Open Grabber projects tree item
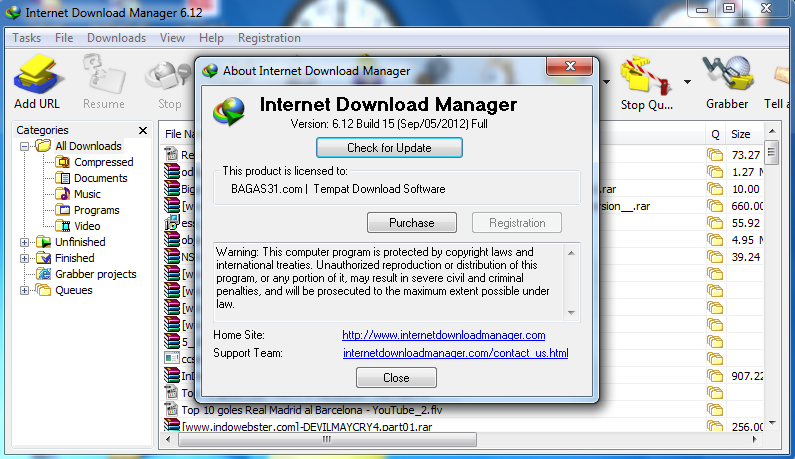This screenshot has width=795, height=459. [87, 274]
